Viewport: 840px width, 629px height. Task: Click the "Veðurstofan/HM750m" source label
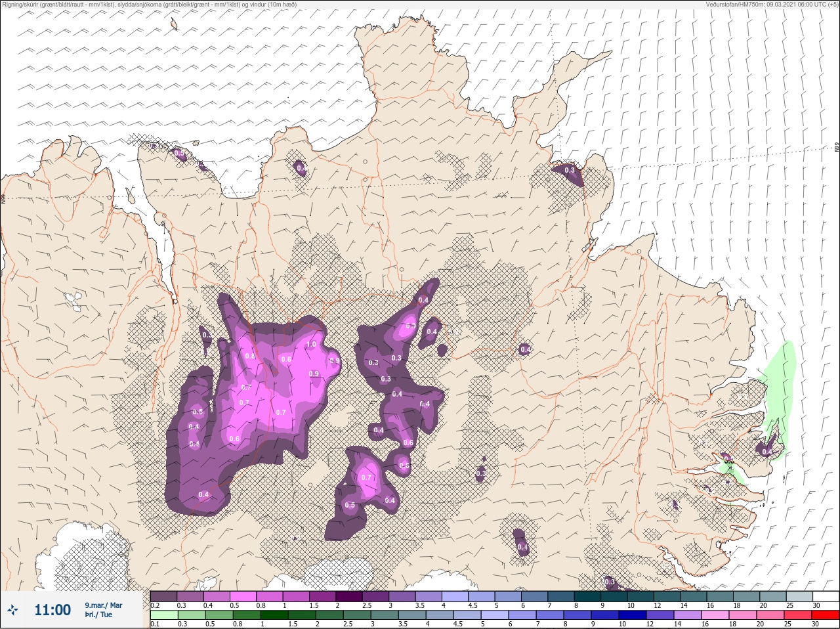click(x=735, y=5)
